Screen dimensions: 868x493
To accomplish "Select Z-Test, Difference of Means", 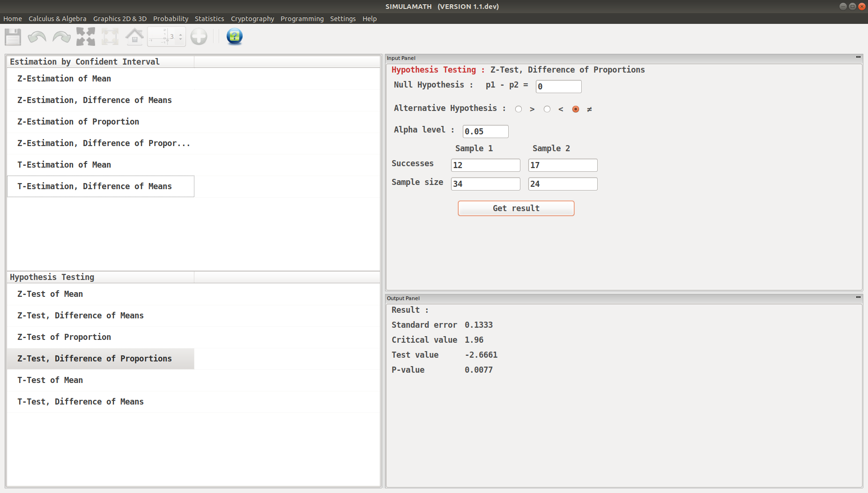I will 100,316.
